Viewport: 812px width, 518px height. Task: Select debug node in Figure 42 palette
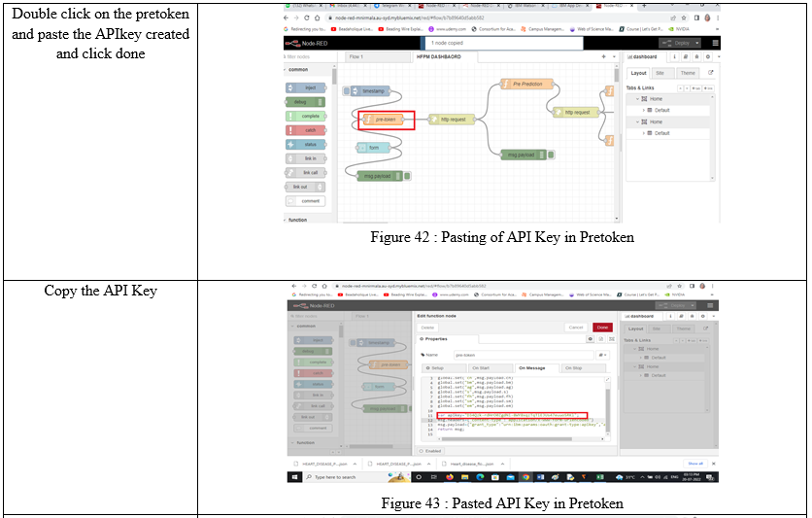(306, 102)
